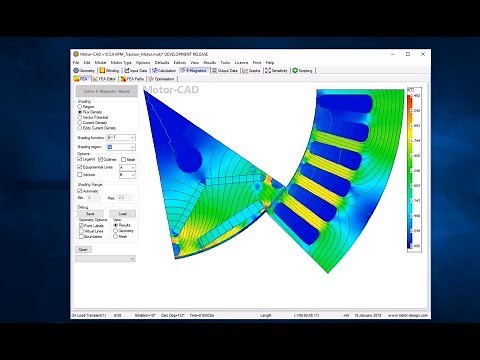480x360 pixels.
Task: Click the shading range Max field
Action: tap(124, 198)
